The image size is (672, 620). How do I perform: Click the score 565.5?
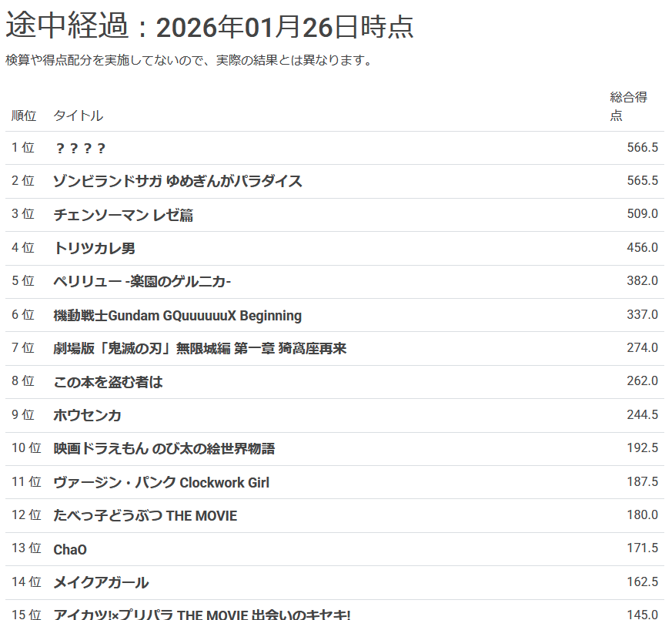coord(642,180)
